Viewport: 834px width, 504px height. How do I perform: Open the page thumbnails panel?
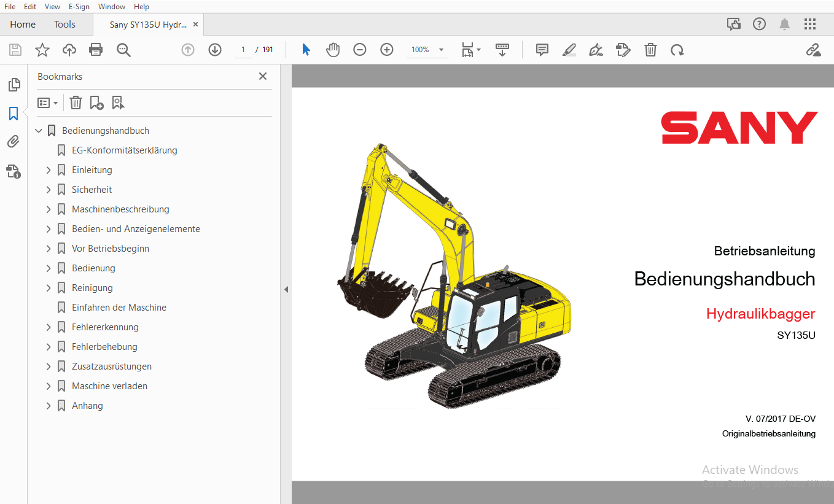[x=14, y=85]
